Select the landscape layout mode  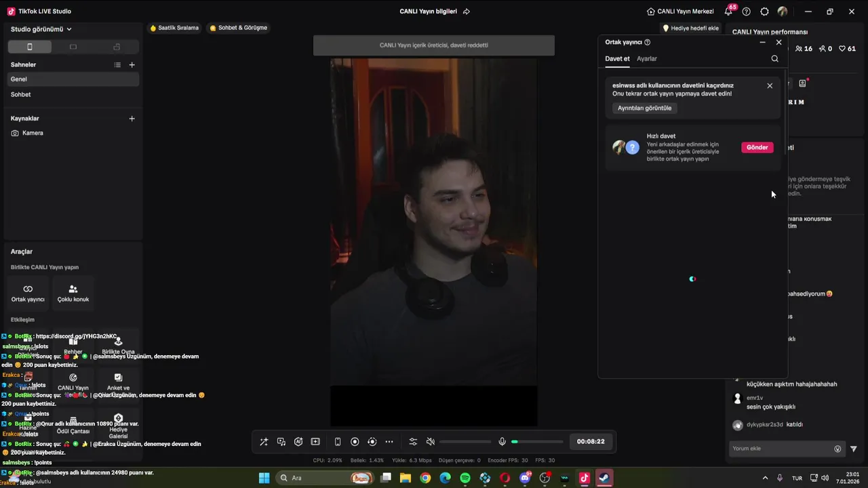click(73, 47)
